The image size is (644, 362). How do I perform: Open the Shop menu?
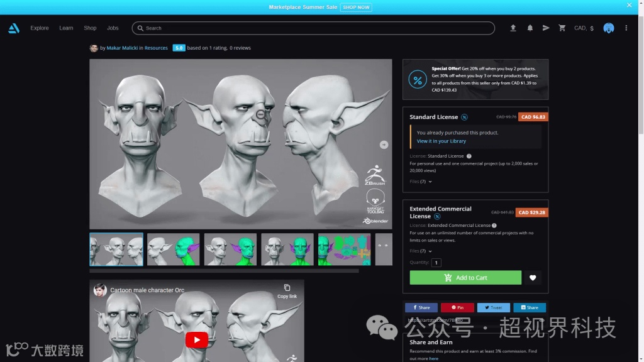(90, 28)
